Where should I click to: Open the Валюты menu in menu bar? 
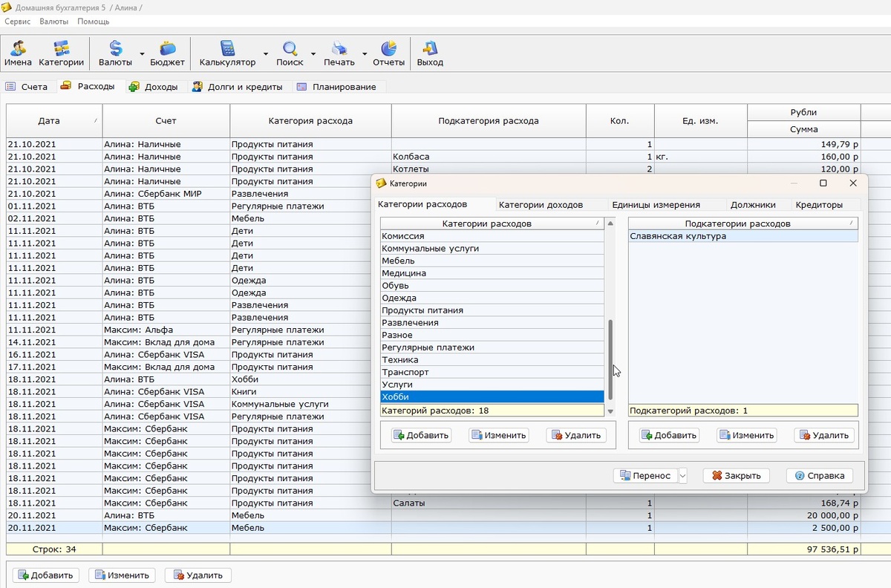pyautogui.click(x=53, y=22)
